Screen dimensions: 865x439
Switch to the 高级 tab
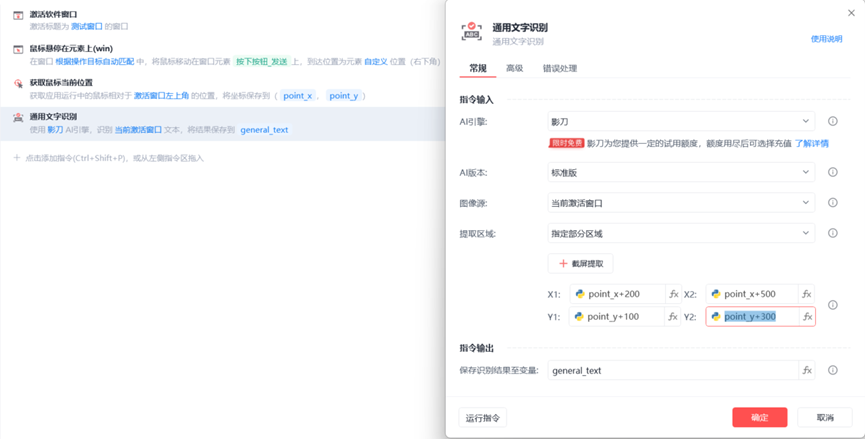514,68
